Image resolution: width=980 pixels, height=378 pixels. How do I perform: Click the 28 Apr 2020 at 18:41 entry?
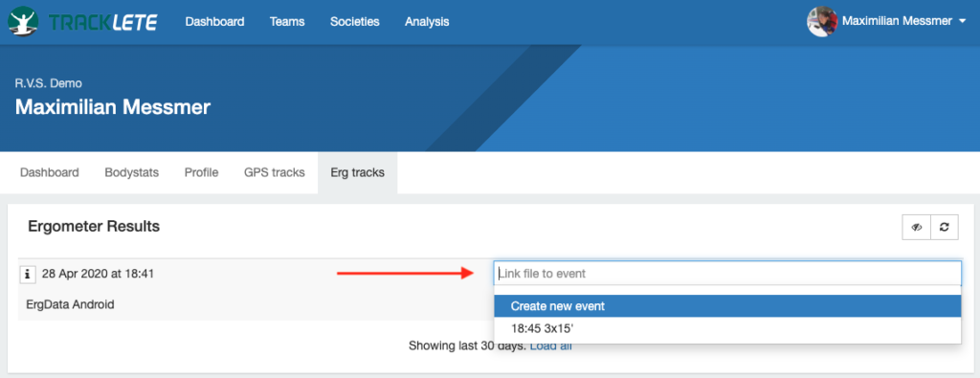[x=99, y=274]
